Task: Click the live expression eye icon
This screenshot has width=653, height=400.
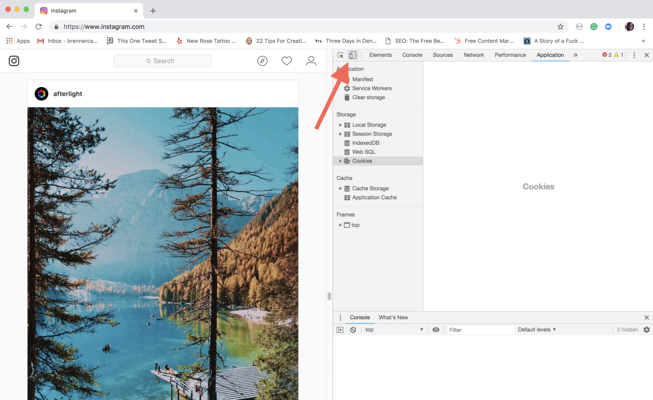Action: 436,330
